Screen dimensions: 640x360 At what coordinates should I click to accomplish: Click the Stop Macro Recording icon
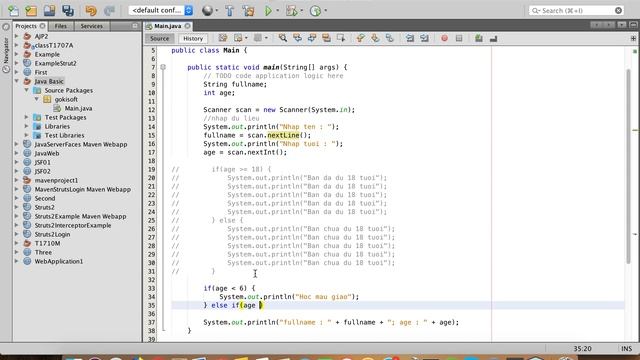click(x=459, y=38)
